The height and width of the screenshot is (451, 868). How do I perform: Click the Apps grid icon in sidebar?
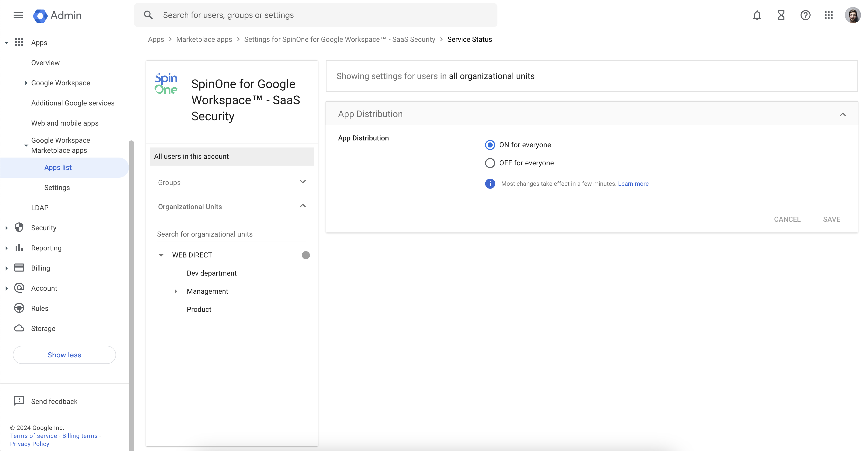pos(19,43)
